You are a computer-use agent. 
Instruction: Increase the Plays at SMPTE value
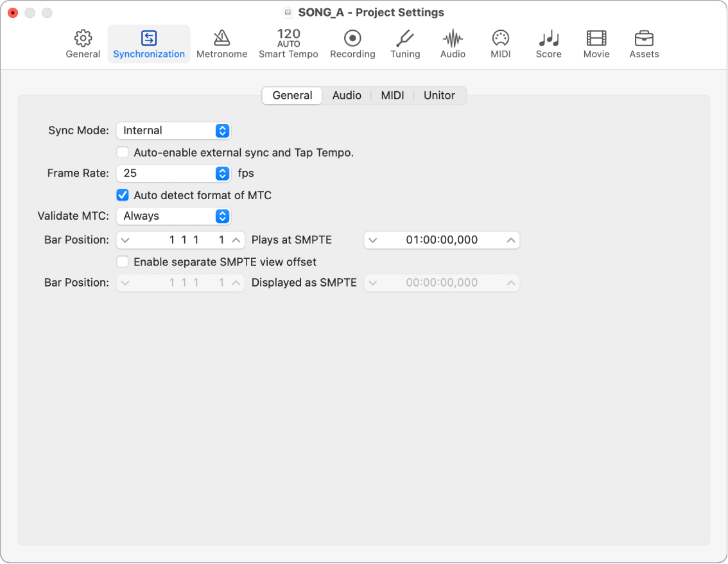pyautogui.click(x=511, y=240)
